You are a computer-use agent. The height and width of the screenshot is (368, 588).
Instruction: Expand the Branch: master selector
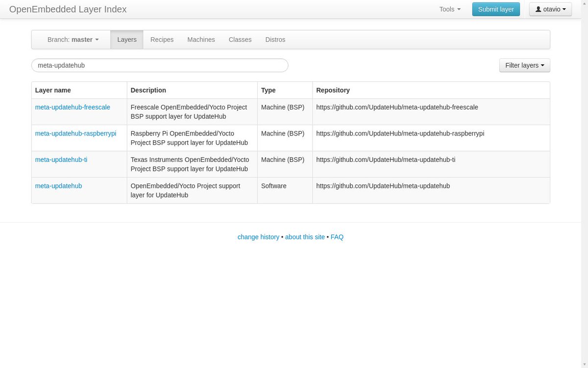pyautogui.click(x=73, y=40)
